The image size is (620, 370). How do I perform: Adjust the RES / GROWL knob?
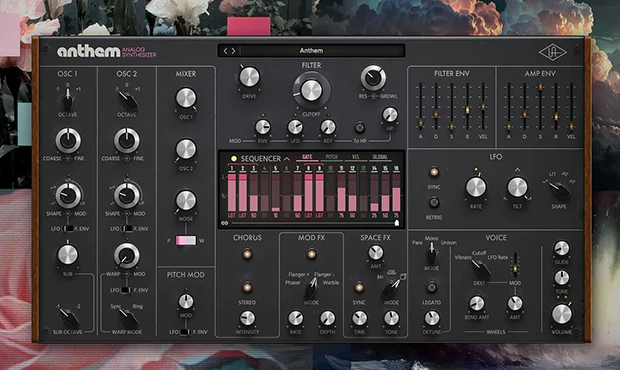(x=373, y=78)
